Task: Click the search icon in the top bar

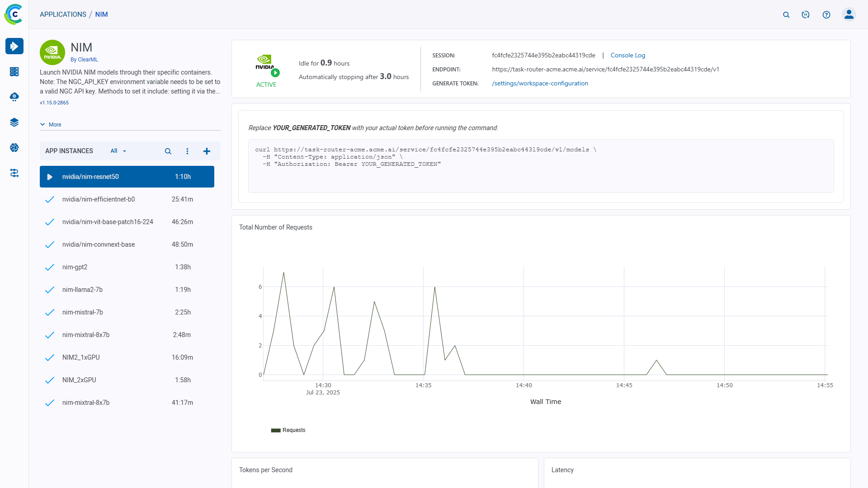Action: (x=786, y=15)
